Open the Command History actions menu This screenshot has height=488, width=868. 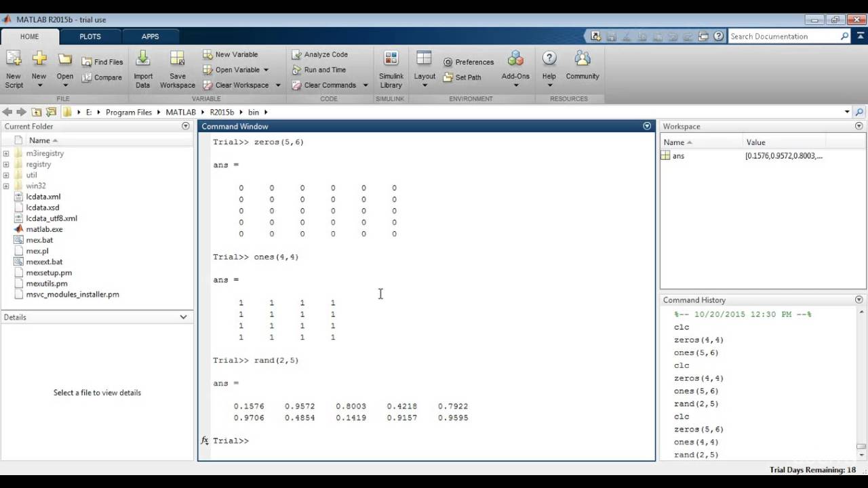pyautogui.click(x=859, y=300)
